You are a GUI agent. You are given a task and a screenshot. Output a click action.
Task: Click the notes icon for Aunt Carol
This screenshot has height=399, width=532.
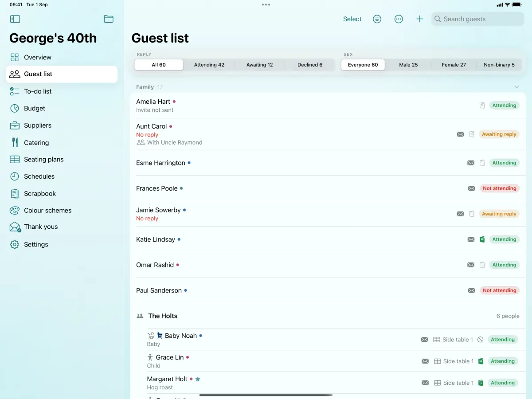pyautogui.click(x=472, y=134)
